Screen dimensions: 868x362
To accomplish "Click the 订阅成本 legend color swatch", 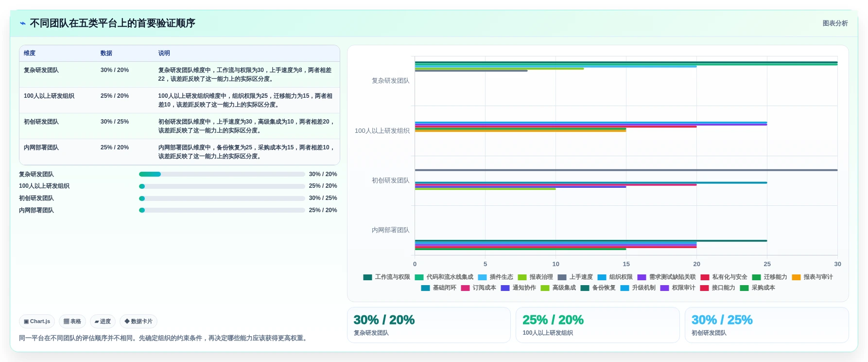I will [465, 288].
